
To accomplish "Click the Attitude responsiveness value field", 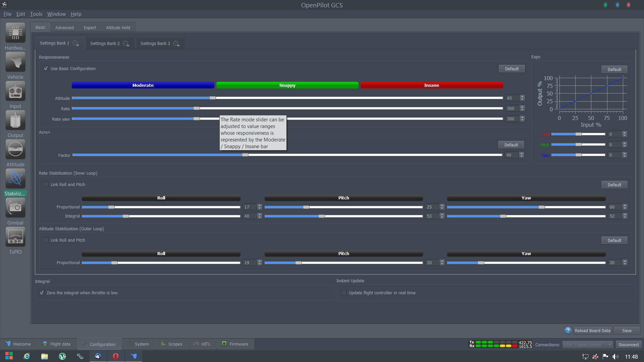I will coord(512,98).
